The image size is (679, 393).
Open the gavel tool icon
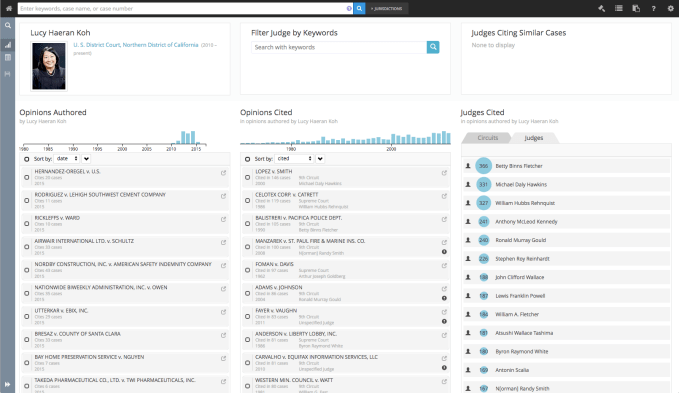(601, 8)
